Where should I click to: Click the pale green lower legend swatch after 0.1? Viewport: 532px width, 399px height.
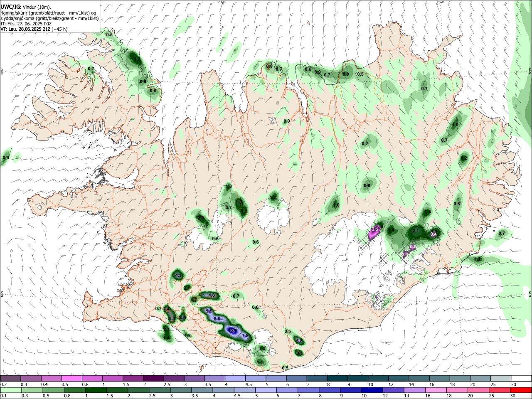12,390
